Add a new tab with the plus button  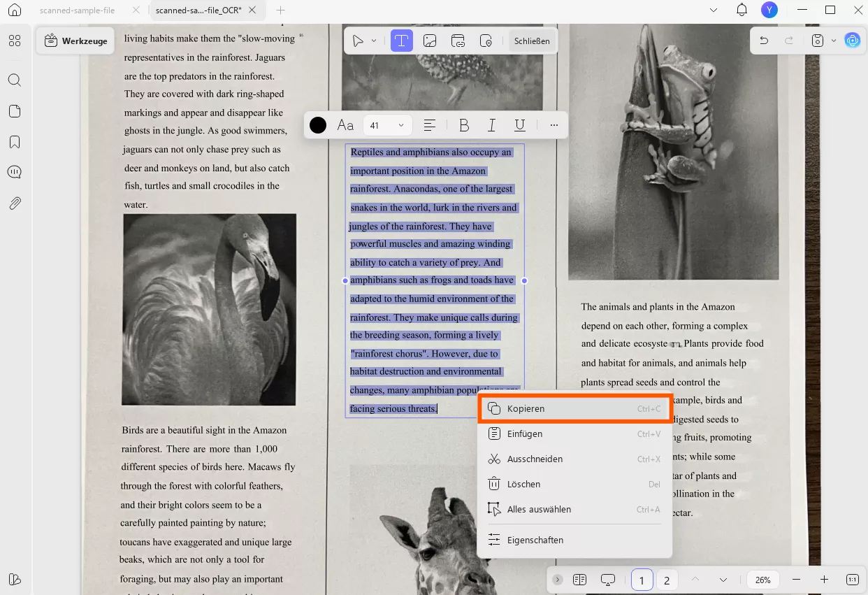pos(280,10)
